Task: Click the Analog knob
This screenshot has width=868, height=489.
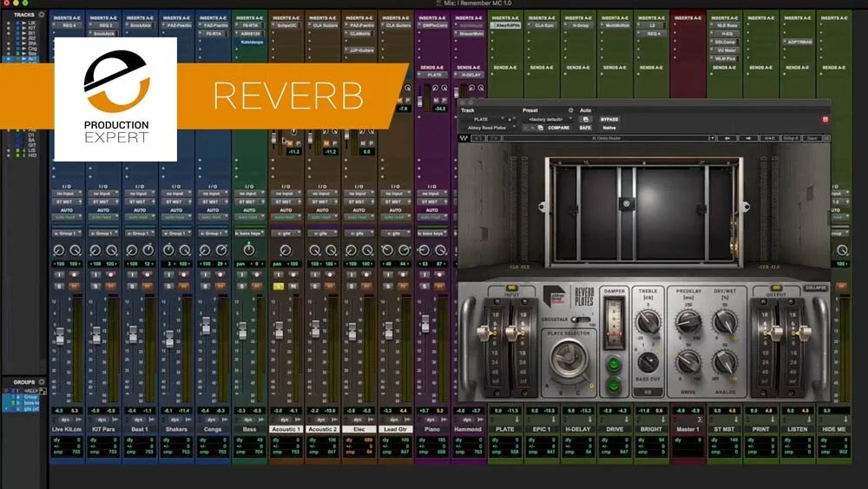Action: 725,362
